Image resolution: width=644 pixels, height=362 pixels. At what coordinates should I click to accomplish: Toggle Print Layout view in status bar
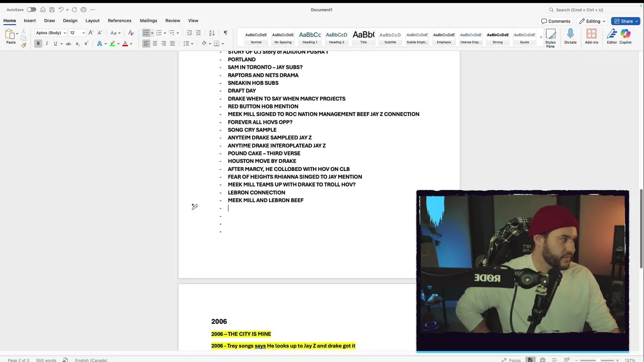530,360
